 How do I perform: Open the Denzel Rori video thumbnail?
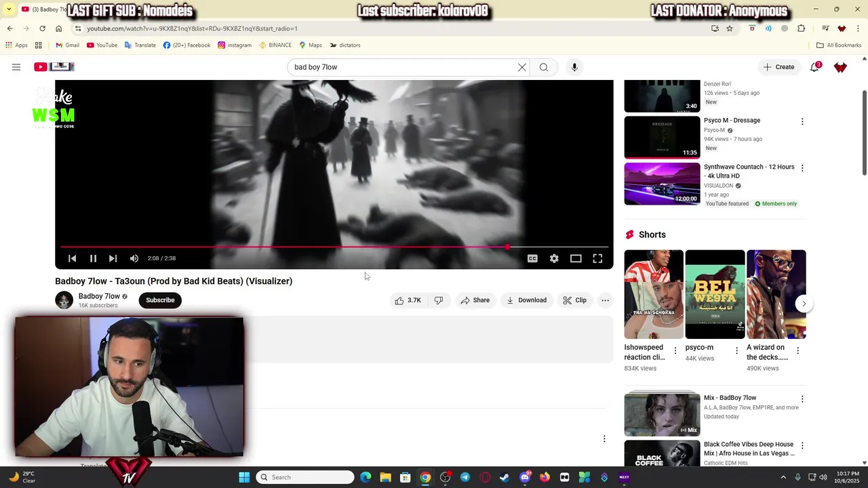click(x=662, y=96)
